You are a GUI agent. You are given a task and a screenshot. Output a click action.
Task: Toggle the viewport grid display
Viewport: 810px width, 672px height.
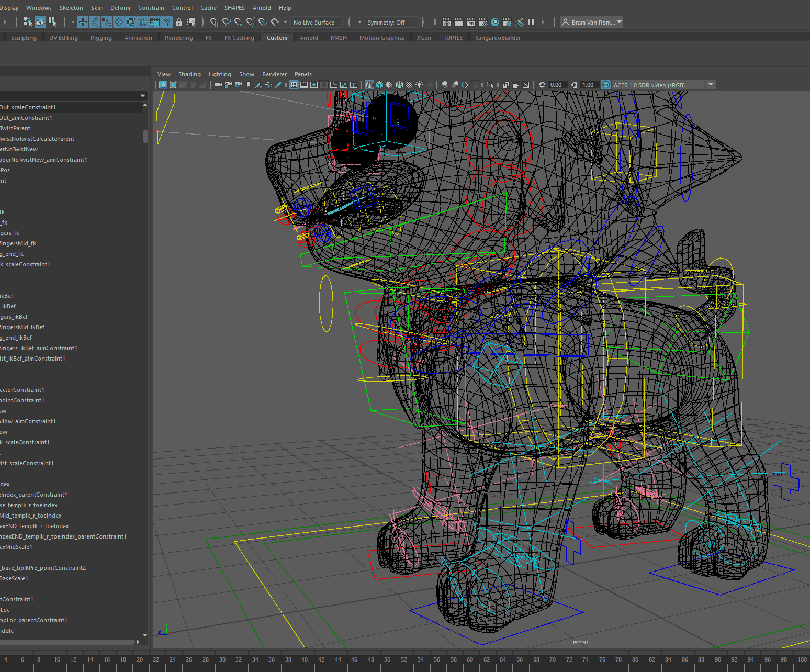[x=294, y=85]
